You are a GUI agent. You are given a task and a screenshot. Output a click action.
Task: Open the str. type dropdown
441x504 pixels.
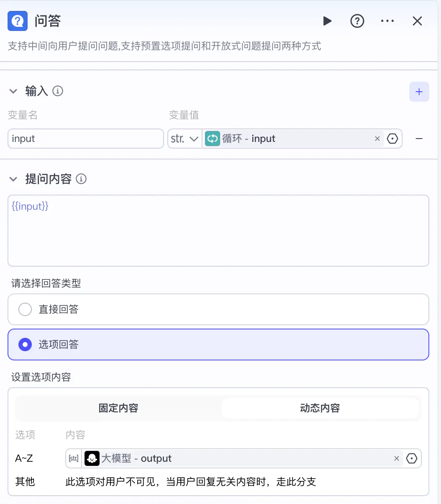coord(185,139)
